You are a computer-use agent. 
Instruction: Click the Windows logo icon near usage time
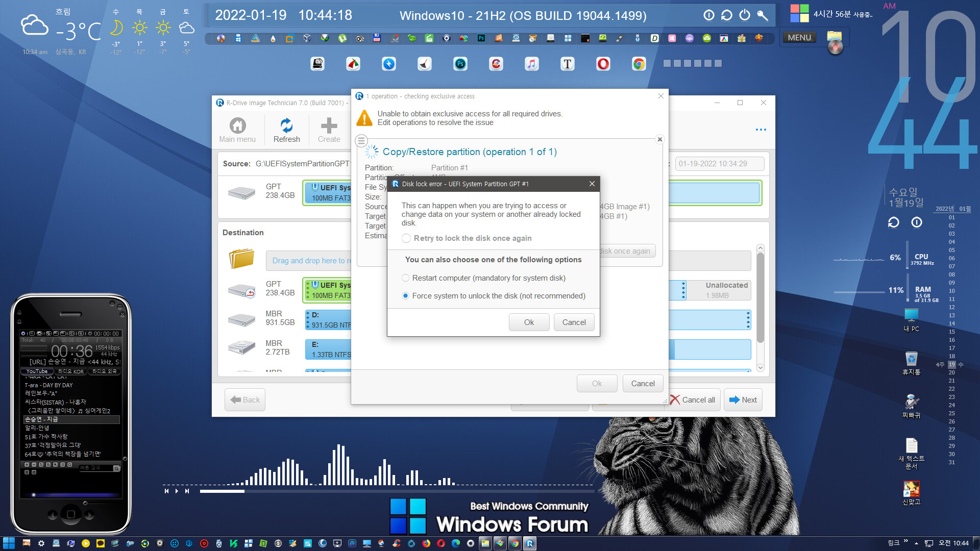pos(799,13)
